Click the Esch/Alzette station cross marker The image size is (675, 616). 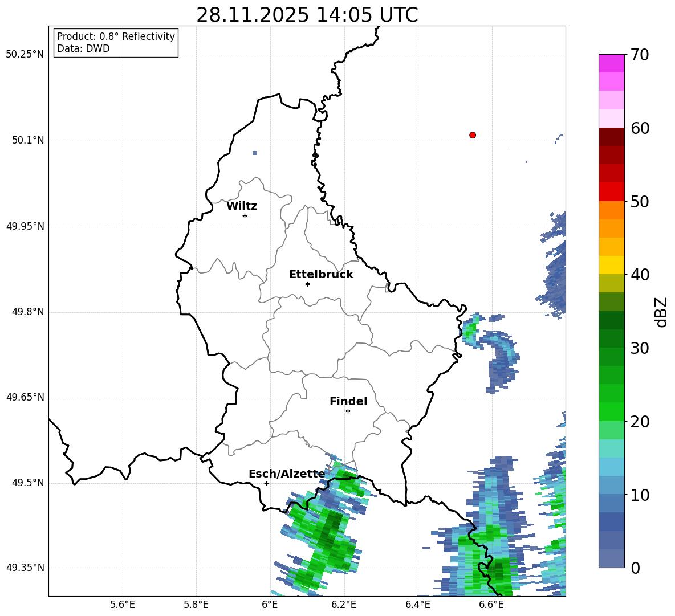pos(266,483)
